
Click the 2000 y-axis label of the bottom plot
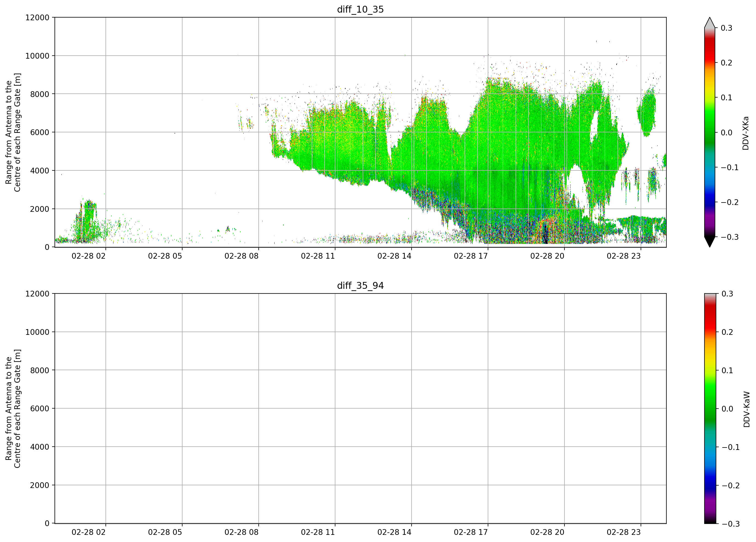point(40,485)
